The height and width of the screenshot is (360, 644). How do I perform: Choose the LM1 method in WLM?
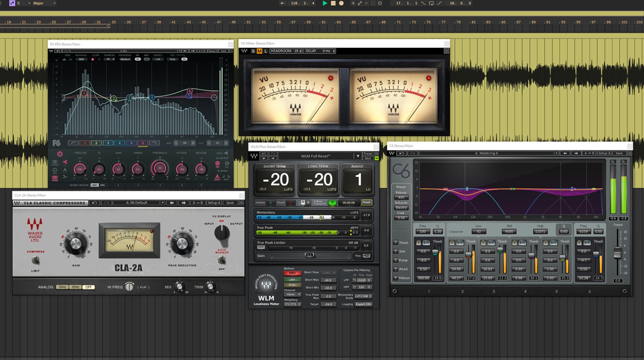point(292,279)
